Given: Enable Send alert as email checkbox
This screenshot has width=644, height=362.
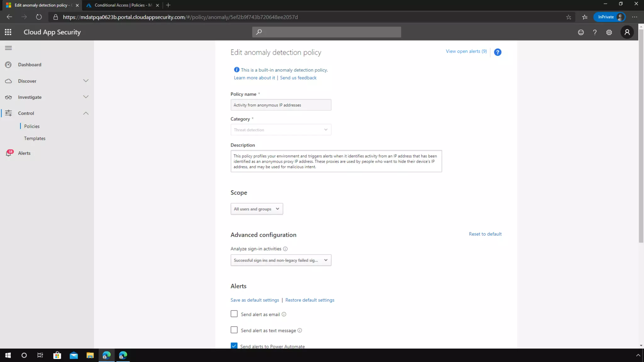Looking at the screenshot, I should point(234,314).
